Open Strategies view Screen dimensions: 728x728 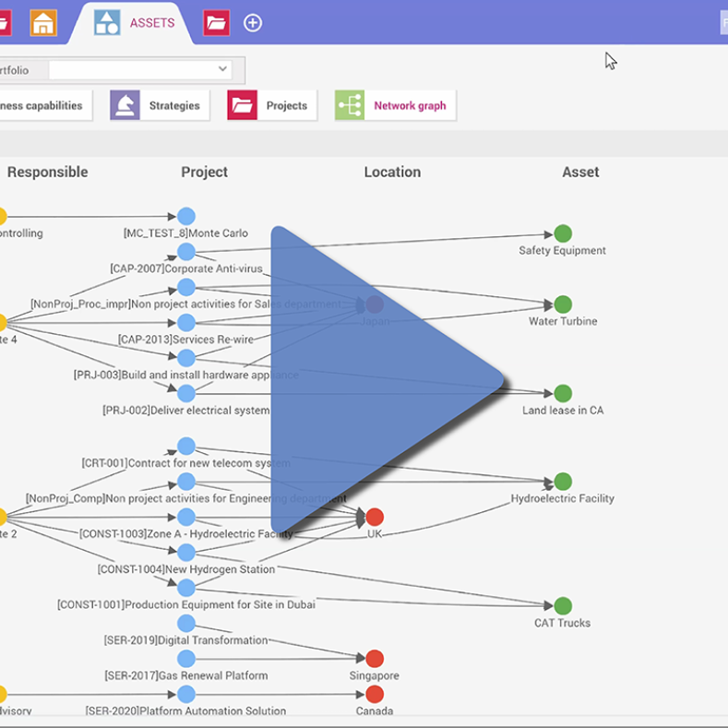coord(160,105)
